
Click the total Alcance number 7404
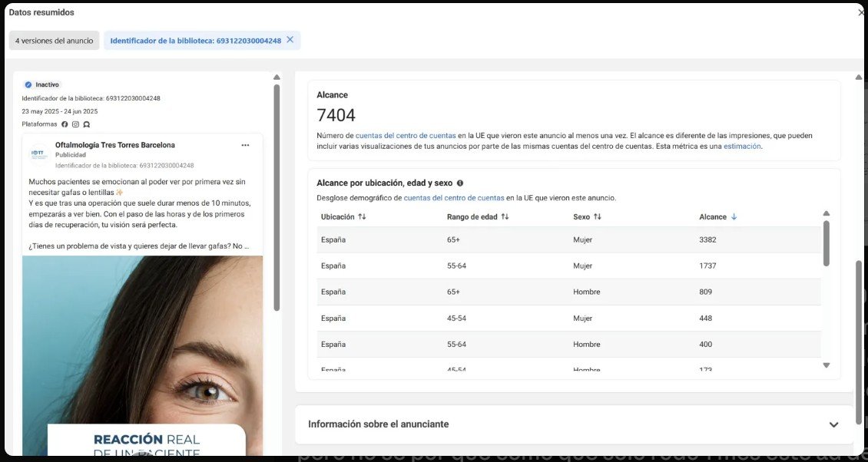click(x=336, y=115)
